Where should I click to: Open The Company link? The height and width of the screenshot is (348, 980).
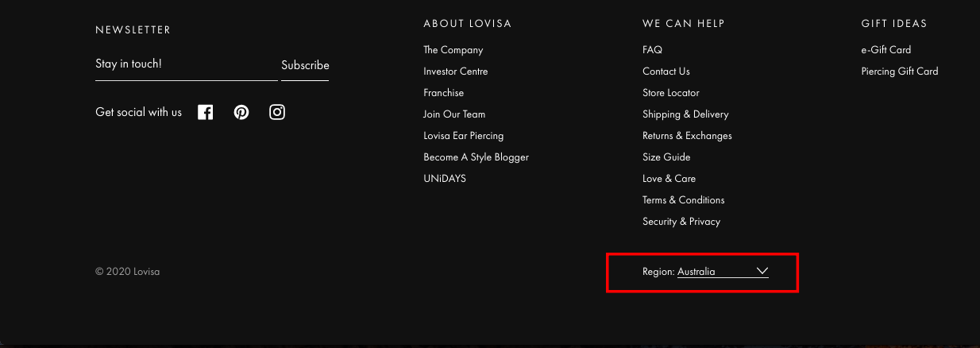453,50
